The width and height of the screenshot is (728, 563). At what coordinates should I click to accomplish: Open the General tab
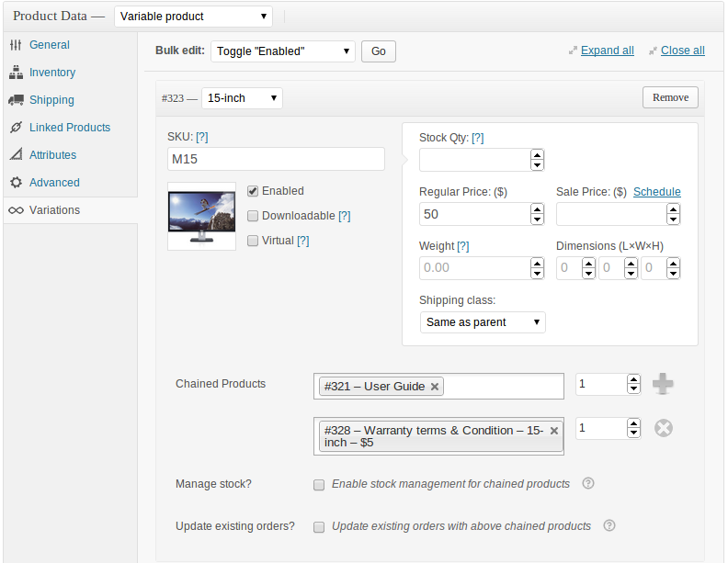click(x=50, y=45)
